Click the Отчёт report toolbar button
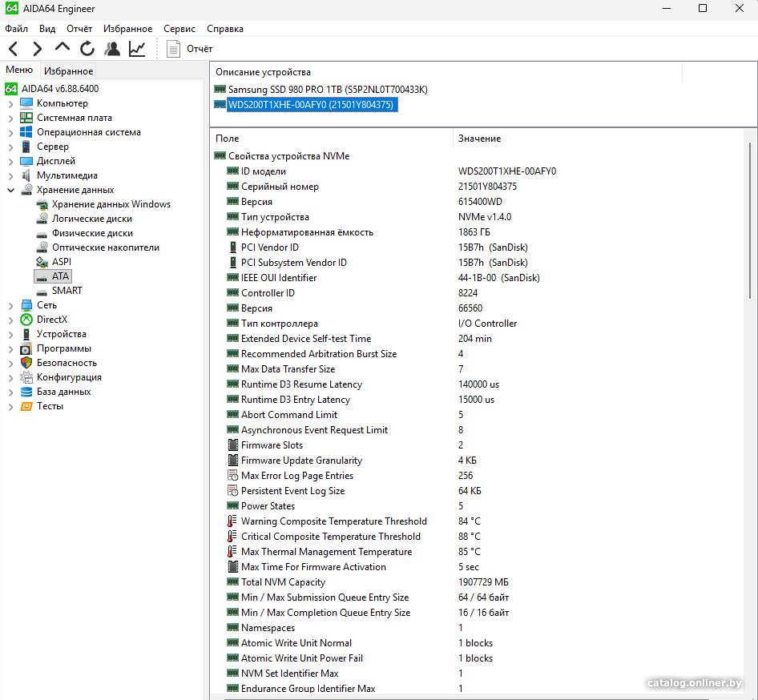The image size is (758, 700). pos(189,49)
